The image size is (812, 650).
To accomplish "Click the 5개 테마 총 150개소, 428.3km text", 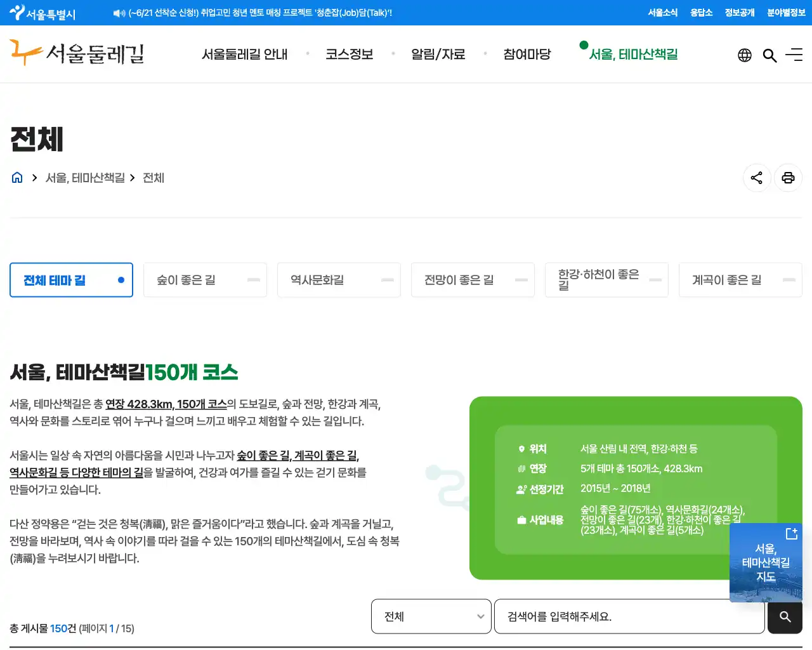I will point(641,468).
